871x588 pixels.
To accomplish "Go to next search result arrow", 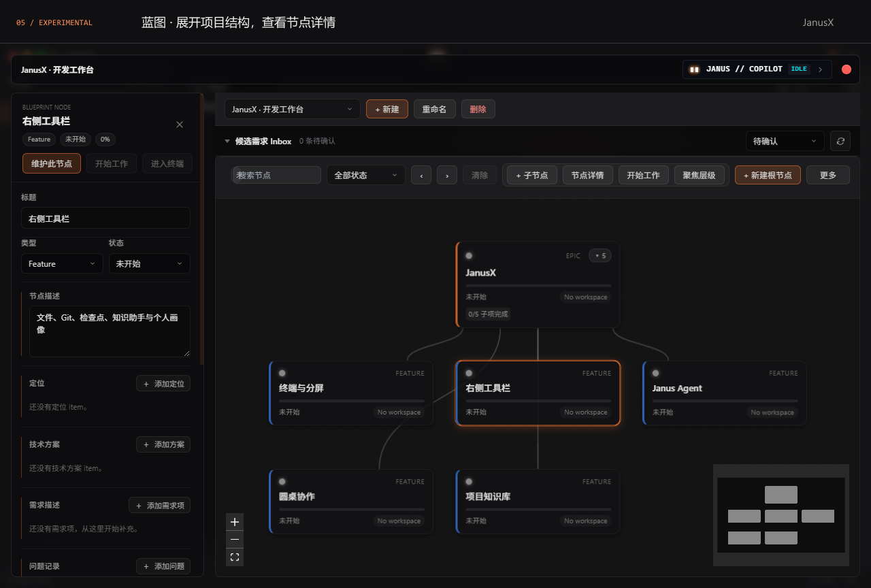I will (447, 175).
